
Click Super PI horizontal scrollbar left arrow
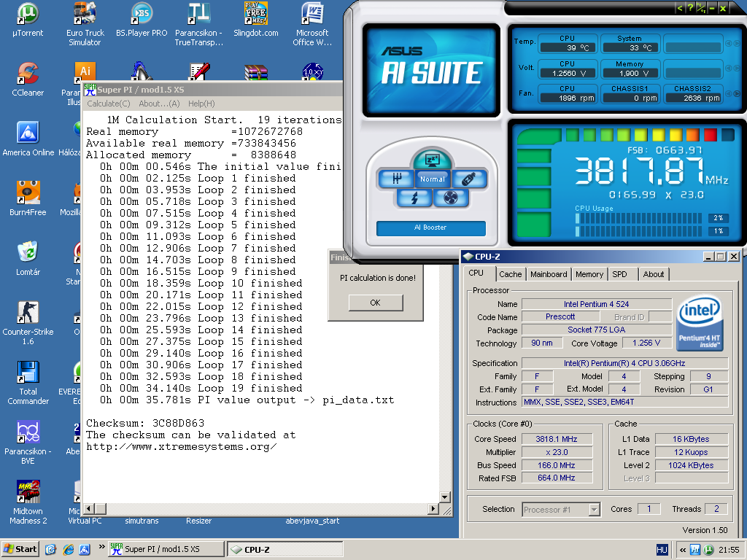(89, 508)
